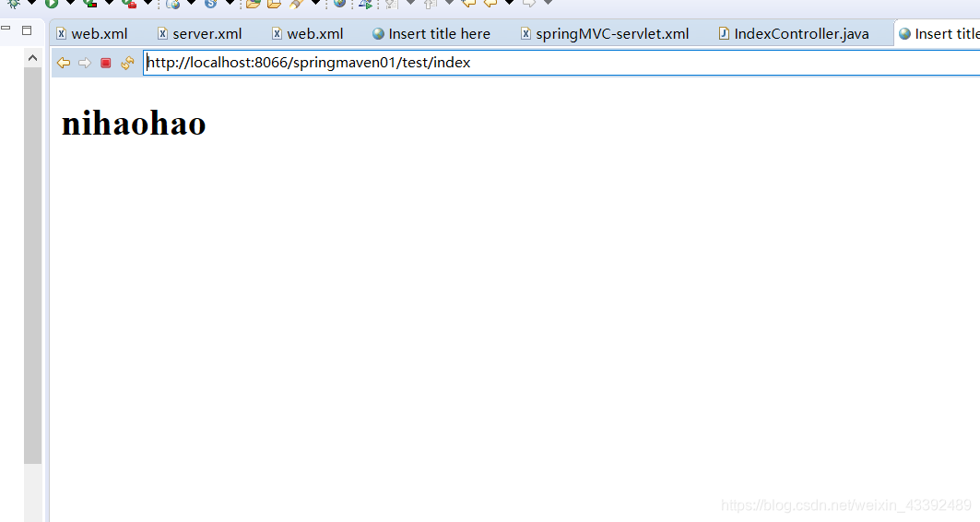Click the left panel scroll-up arrow
The width and height of the screenshot is (980, 522).
coord(32,58)
